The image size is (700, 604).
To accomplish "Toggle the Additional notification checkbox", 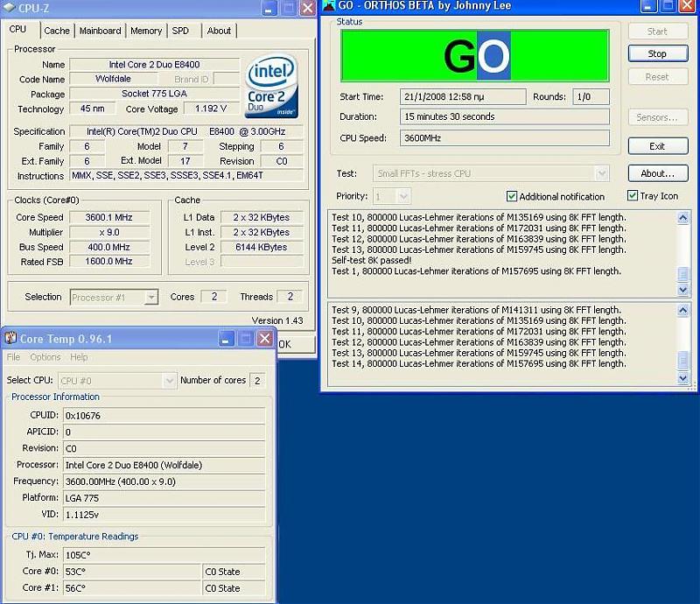I will (x=512, y=196).
